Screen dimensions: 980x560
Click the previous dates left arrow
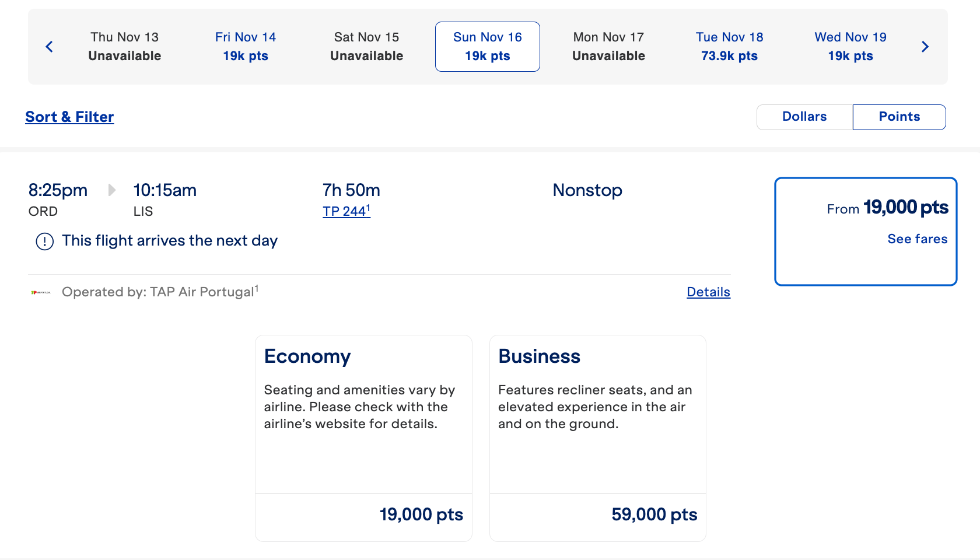pos(50,47)
